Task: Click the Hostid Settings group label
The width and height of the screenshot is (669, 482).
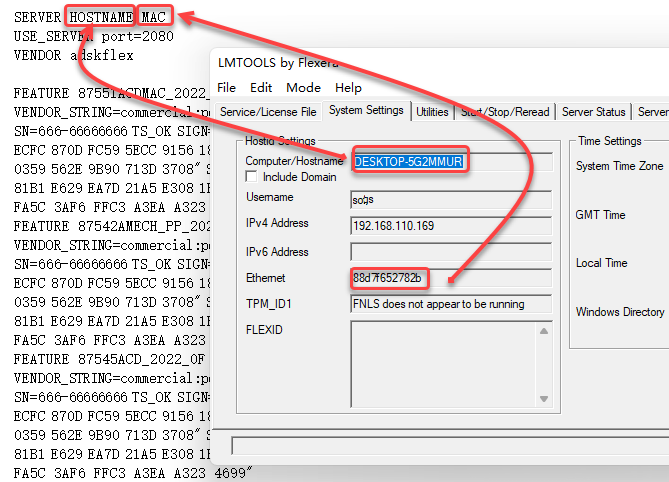Action: (280, 141)
